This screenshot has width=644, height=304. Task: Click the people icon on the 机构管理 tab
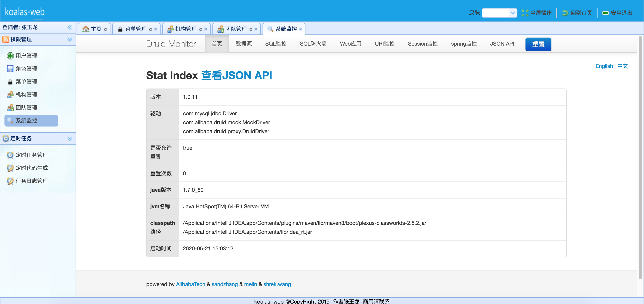[170, 29]
